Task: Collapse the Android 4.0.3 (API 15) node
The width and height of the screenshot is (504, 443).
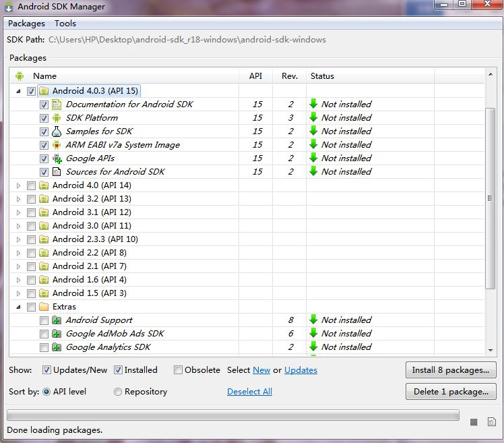Action: tap(18, 92)
